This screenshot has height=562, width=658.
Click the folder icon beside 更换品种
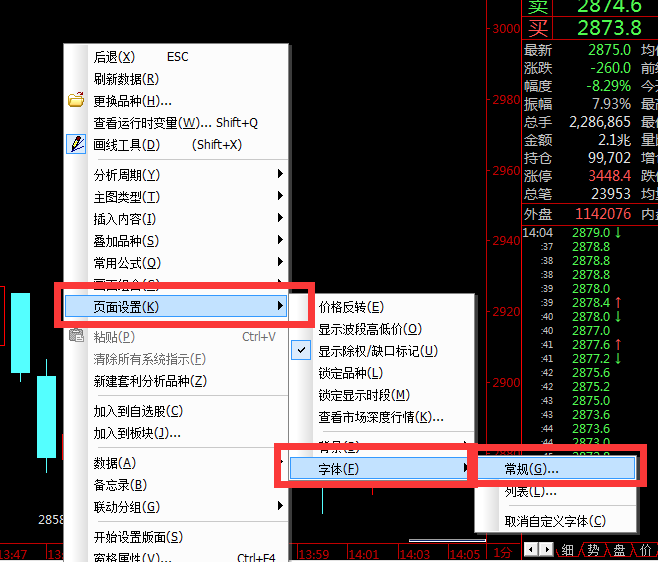[76, 100]
